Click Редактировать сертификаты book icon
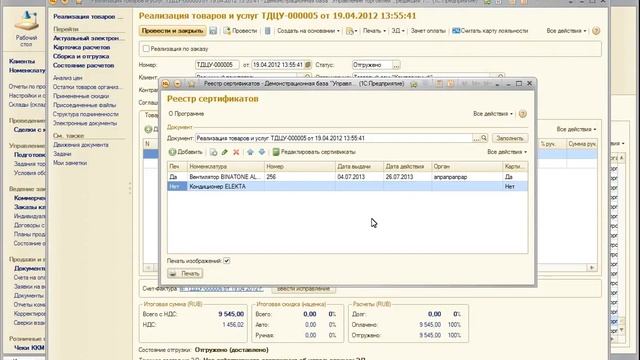The width and height of the screenshot is (640, 360). click(276, 152)
